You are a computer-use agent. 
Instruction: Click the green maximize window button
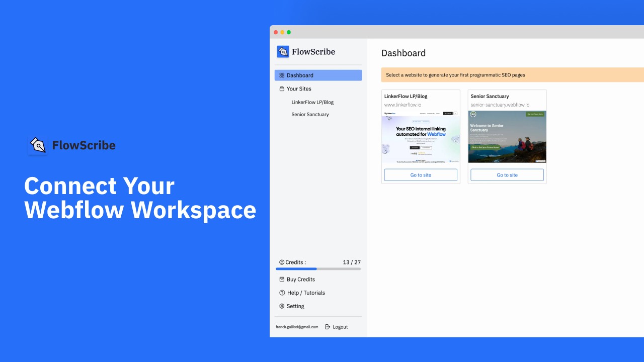[289, 32]
